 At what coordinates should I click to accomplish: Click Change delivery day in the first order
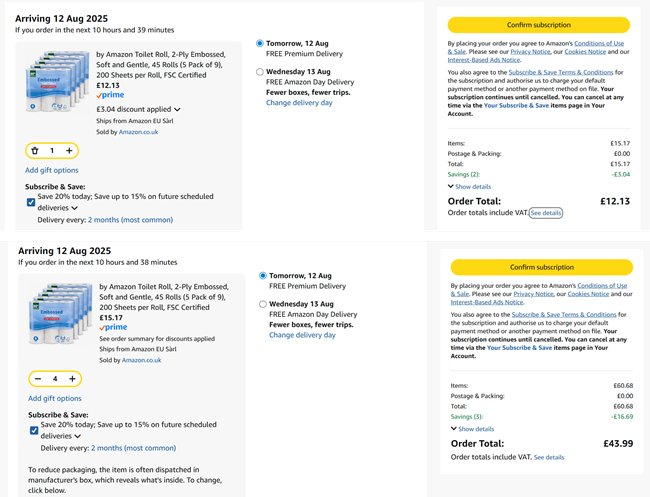(x=299, y=103)
